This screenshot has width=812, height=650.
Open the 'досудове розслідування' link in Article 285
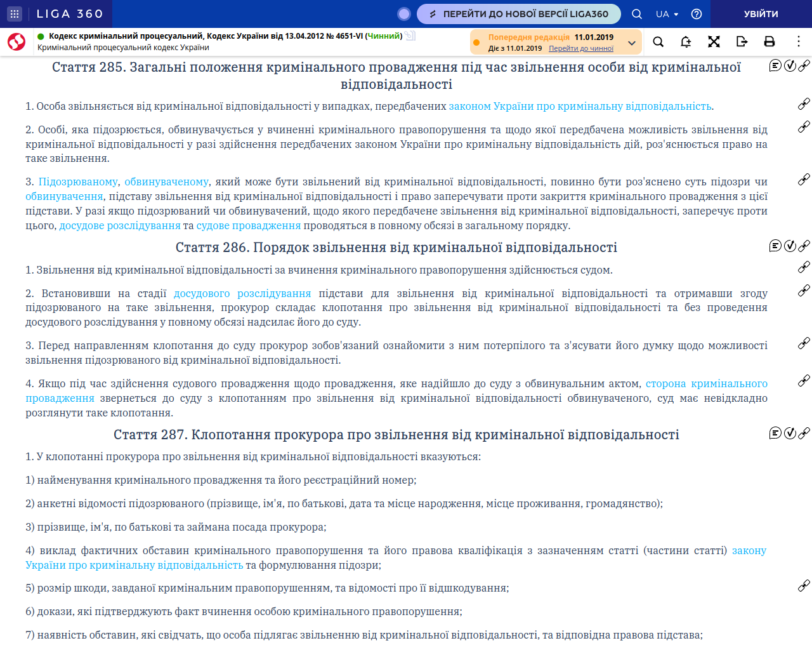[x=120, y=226]
